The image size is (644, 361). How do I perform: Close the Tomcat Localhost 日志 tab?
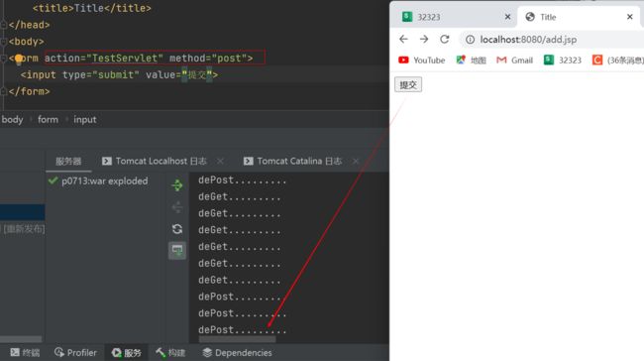220,161
